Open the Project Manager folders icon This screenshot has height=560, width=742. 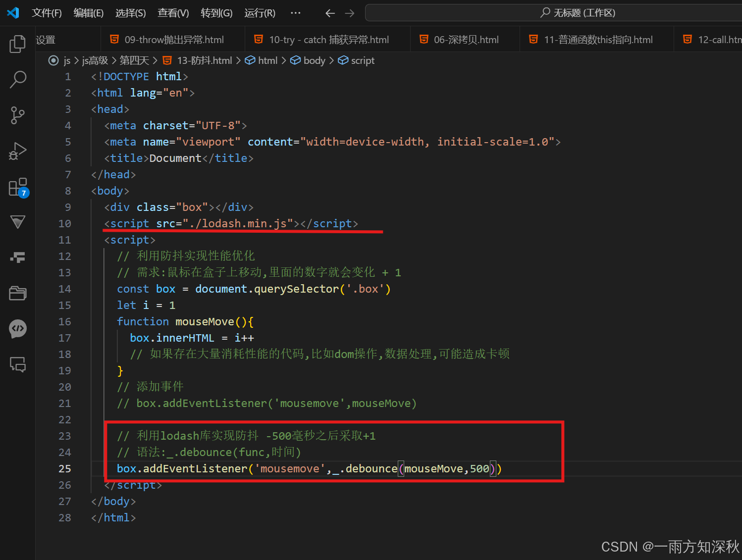(x=18, y=293)
